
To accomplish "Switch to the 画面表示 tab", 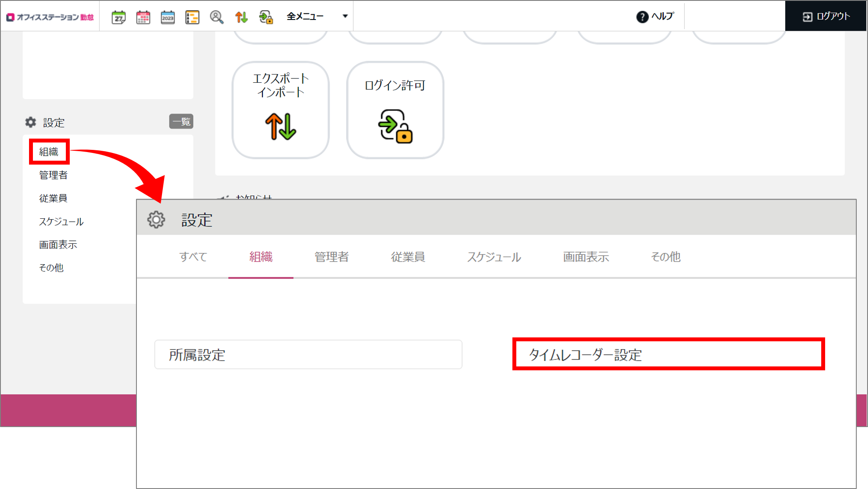I will point(586,256).
